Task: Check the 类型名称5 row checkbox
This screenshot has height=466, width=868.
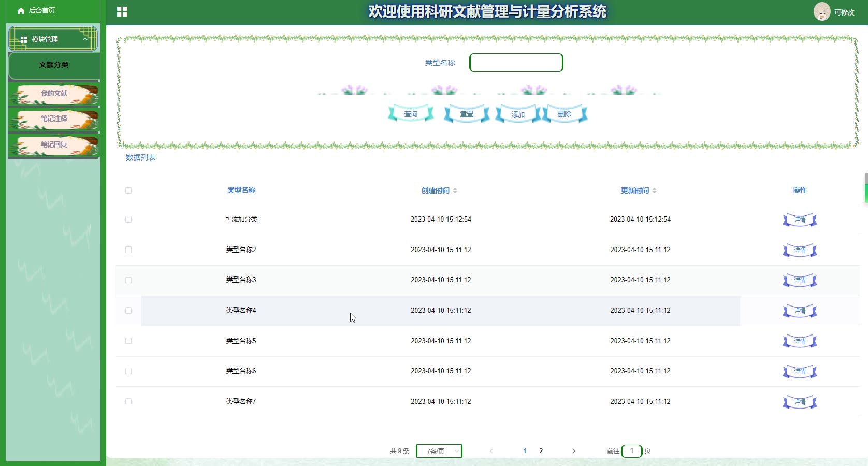Action: (128, 341)
